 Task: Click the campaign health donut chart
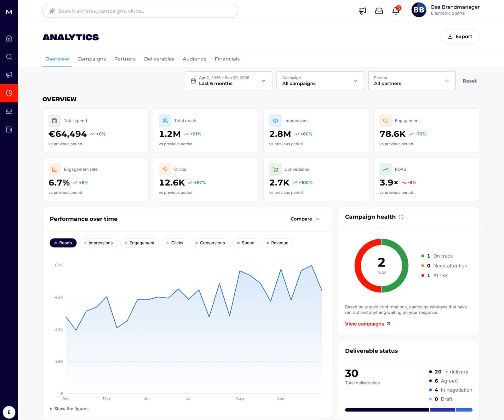pos(381,266)
